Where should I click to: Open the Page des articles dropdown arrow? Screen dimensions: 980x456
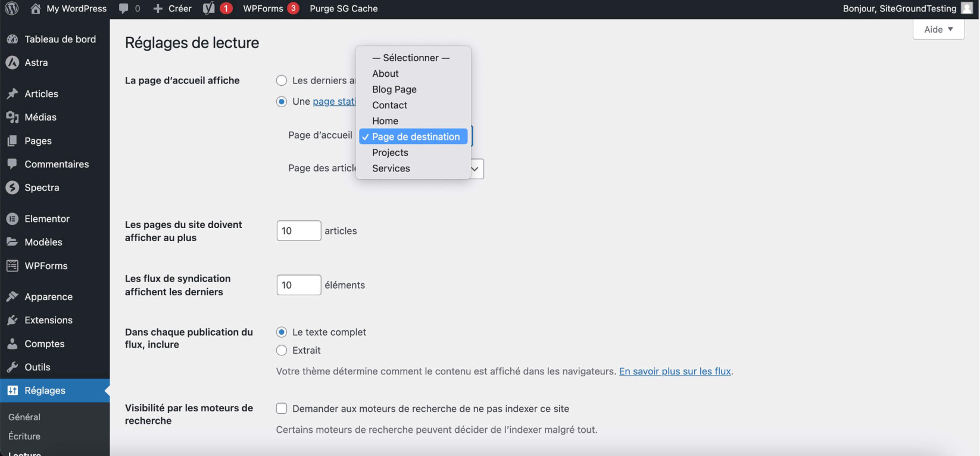(475, 169)
